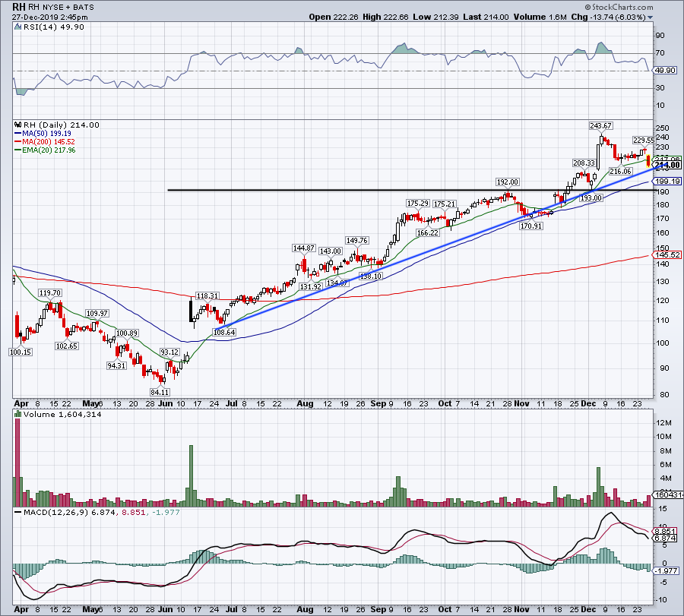The image size is (684, 616).
Task: Click the Last 214.00 value in header
Action: tap(486, 17)
